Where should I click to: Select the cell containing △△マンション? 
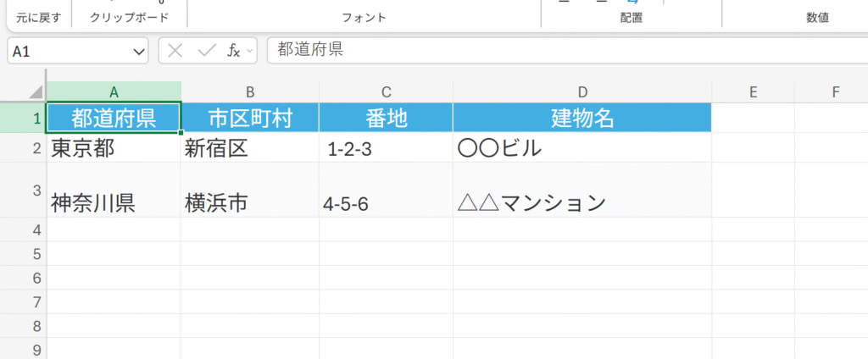tap(581, 191)
